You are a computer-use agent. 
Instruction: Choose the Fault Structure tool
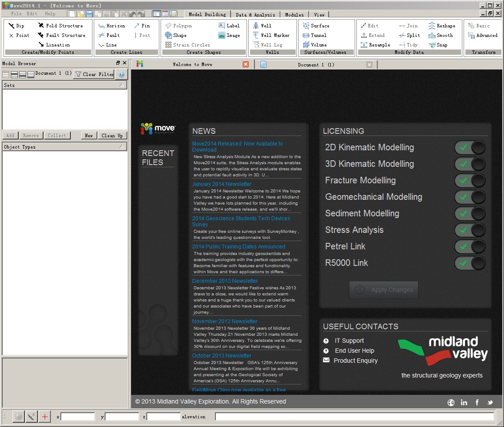point(61,35)
